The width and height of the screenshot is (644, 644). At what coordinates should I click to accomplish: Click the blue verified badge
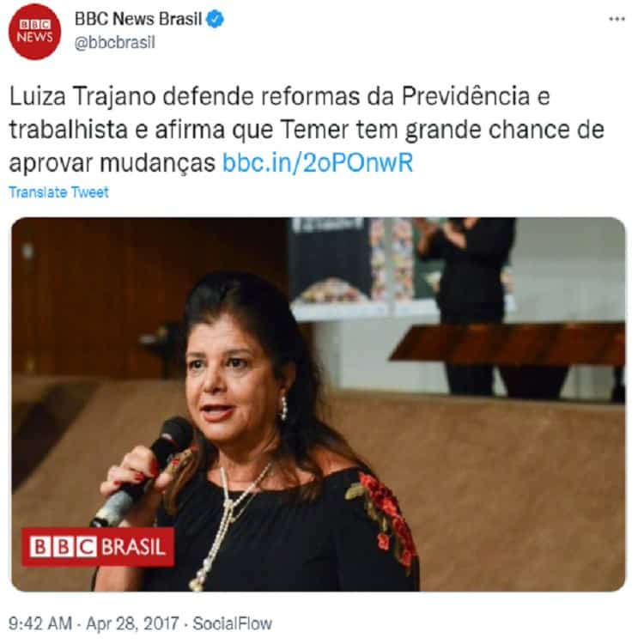tap(215, 19)
